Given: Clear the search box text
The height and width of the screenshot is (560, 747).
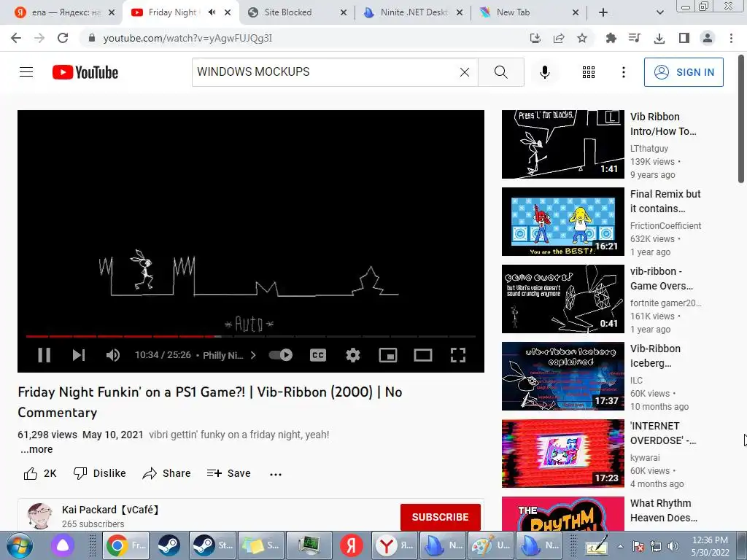Looking at the screenshot, I should coord(465,72).
